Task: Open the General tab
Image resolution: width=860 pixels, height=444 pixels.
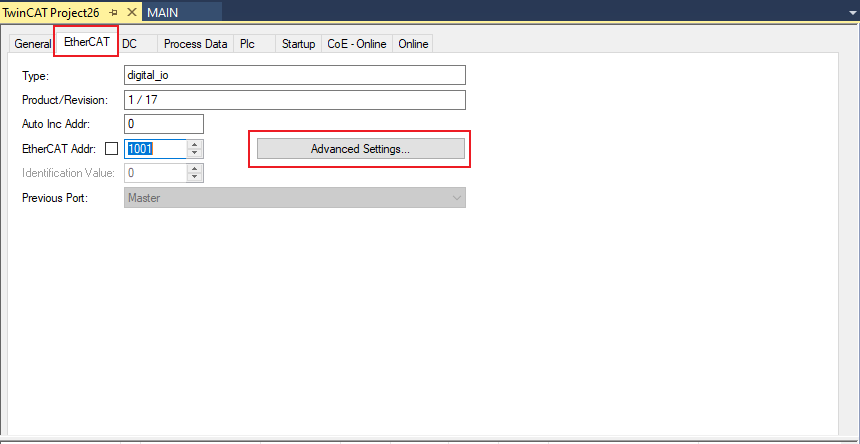Action: pyautogui.click(x=33, y=44)
